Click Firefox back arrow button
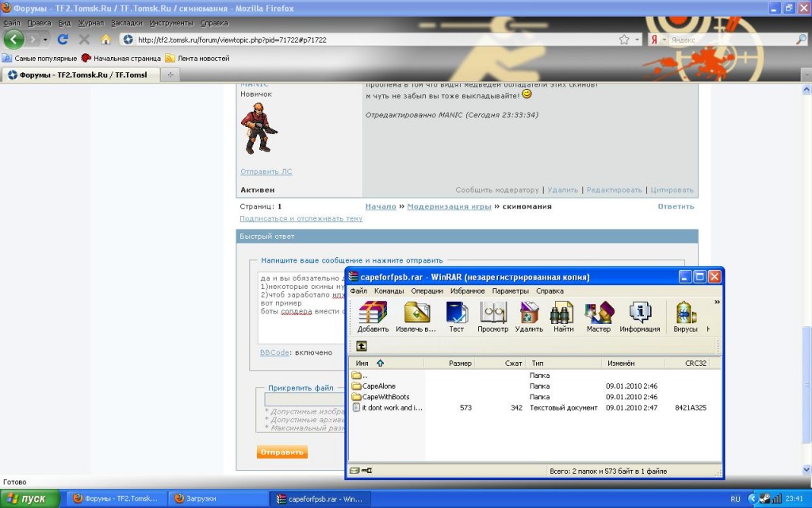Viewport: 812px width, 508px height. 13,40
